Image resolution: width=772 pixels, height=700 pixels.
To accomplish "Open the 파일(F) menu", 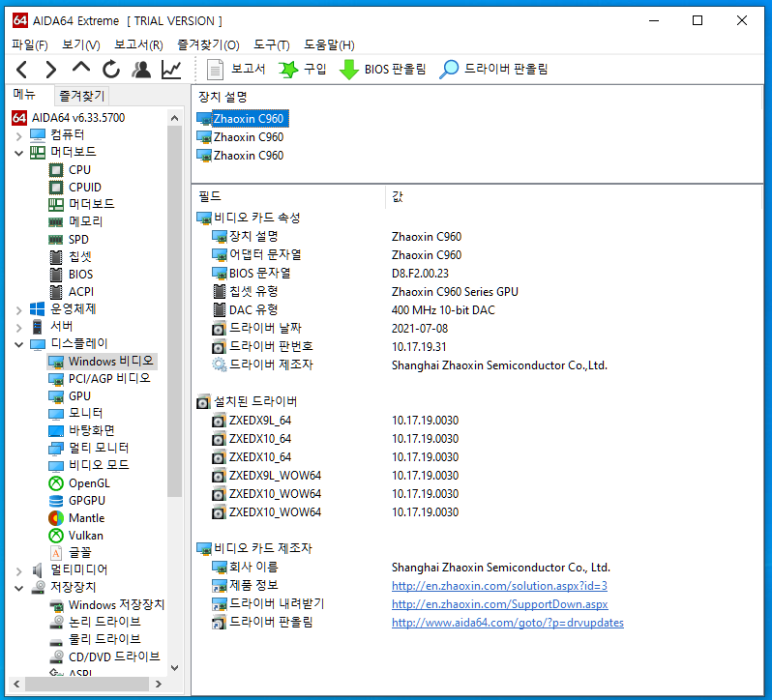I will tap(30, 44).
